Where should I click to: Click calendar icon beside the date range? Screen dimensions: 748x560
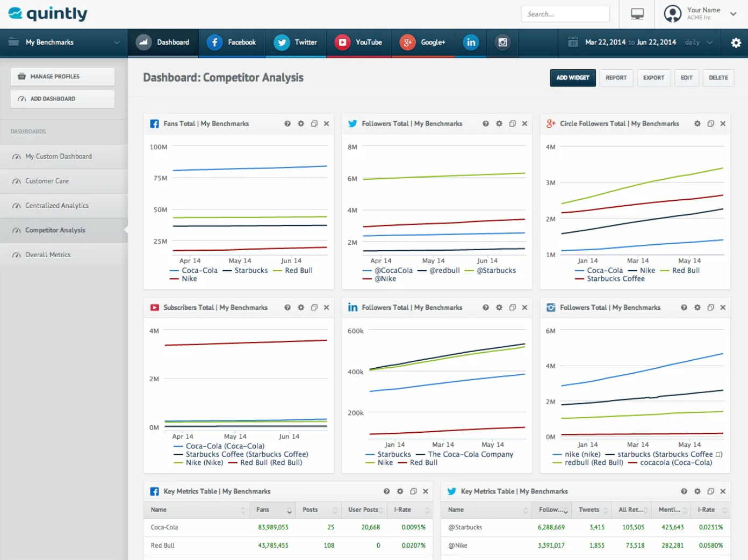(573, 42)
